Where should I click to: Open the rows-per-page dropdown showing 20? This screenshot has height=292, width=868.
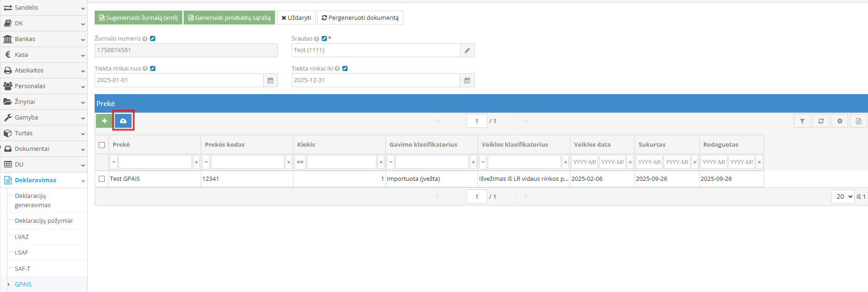pos(843,197)
